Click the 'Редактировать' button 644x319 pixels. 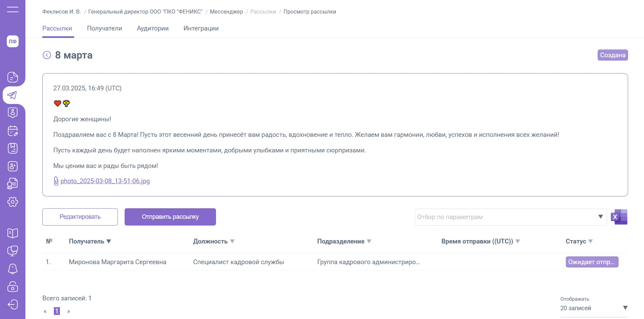tap(80, 217)
